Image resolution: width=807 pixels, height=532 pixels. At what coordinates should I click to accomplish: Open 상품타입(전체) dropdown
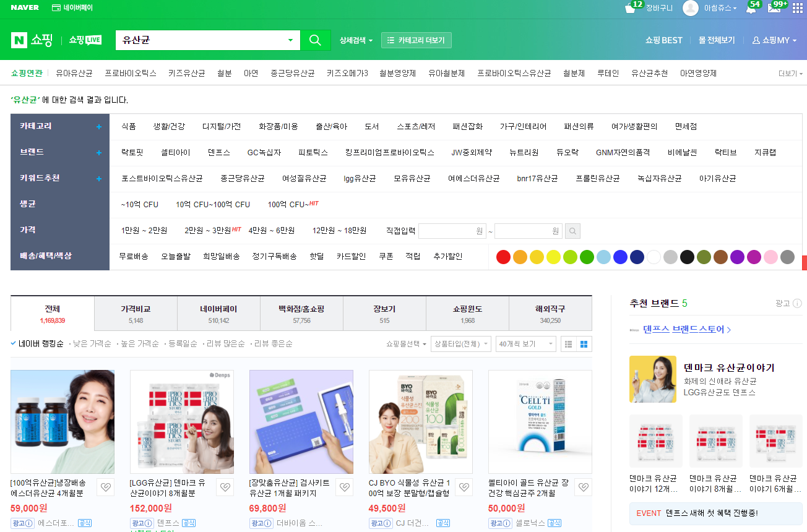[x=461, y=344]
